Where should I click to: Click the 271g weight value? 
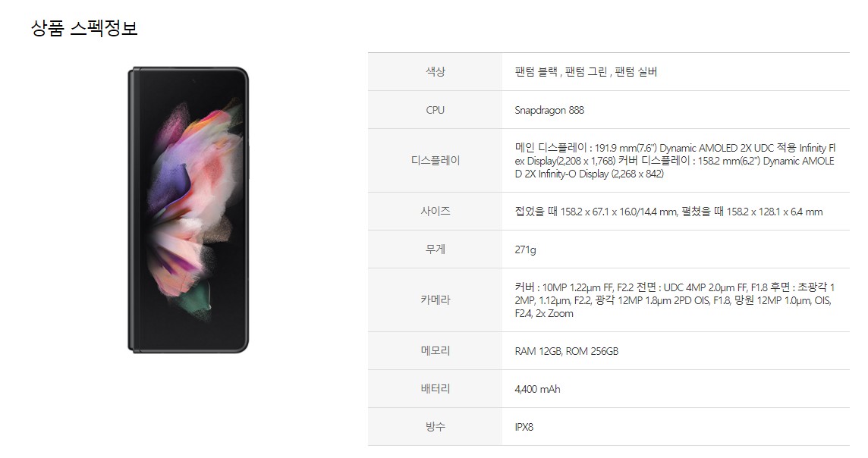point(525,249)
